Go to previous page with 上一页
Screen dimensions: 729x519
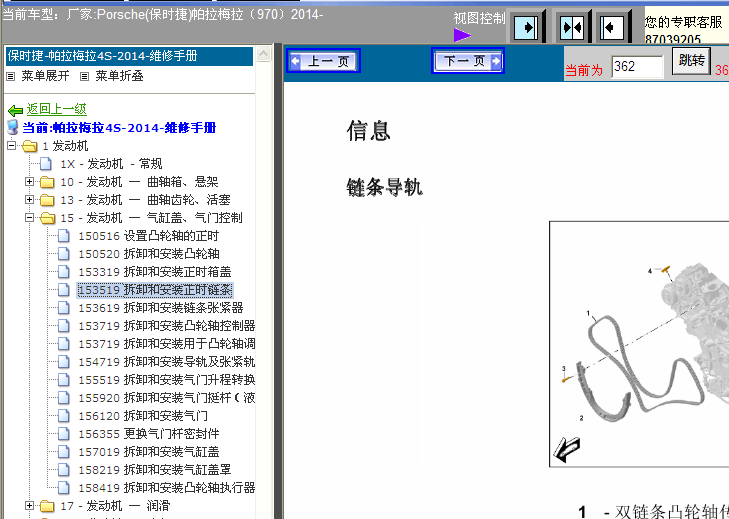pyautogui.click(x=324, y=61)
